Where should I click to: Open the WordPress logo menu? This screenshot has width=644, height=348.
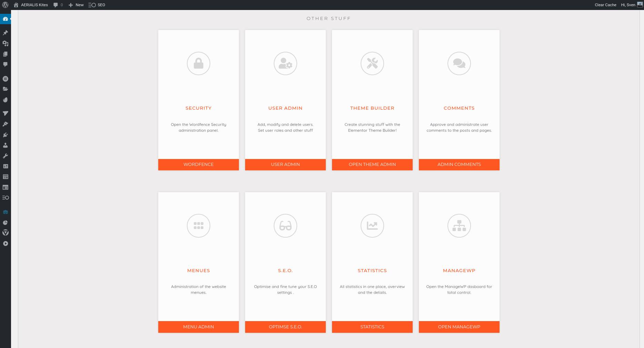pos(5,5)
